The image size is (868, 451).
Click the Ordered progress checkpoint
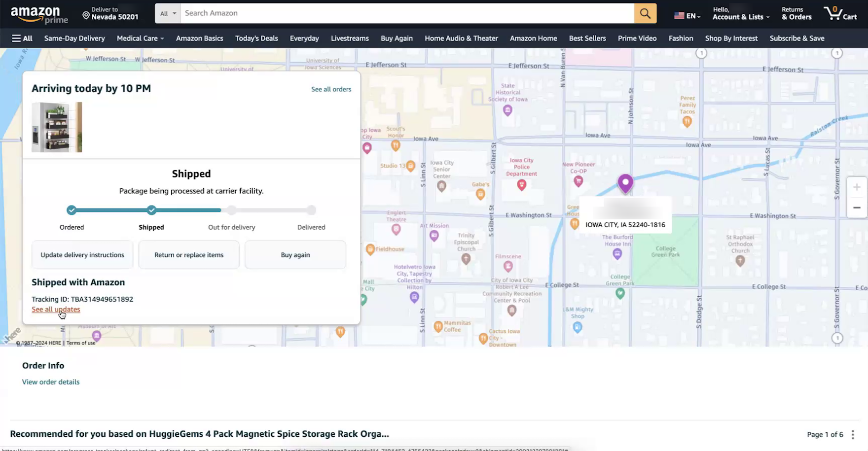(x=72, y=210)
